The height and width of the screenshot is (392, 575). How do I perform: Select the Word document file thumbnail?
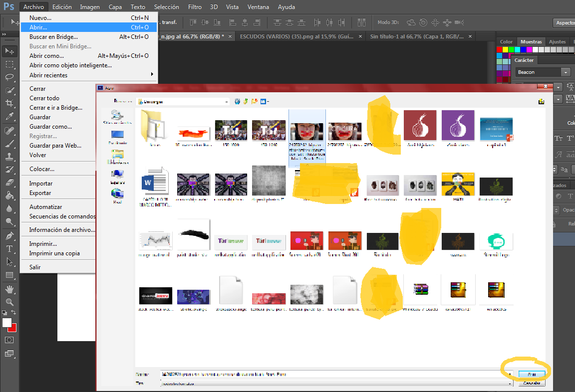156,183
